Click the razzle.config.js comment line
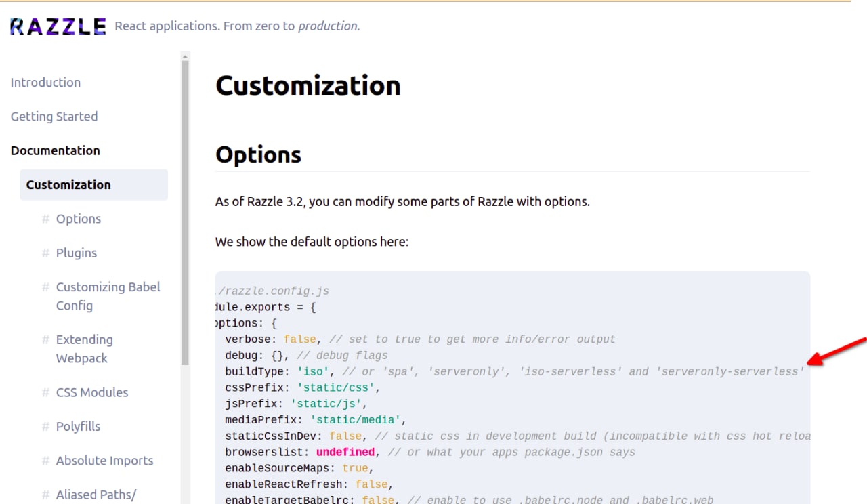Screen dimensions: 867x504 click(272, 291)
